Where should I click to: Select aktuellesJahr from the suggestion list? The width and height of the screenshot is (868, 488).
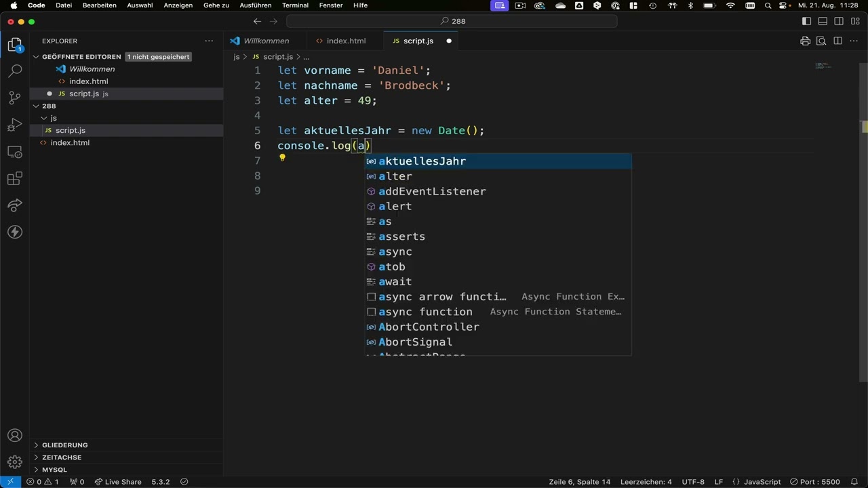pos(422,161)
